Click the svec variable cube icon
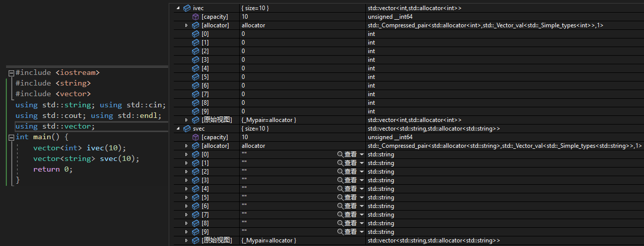This screenshot has height=246, width=644. point(187,129)
